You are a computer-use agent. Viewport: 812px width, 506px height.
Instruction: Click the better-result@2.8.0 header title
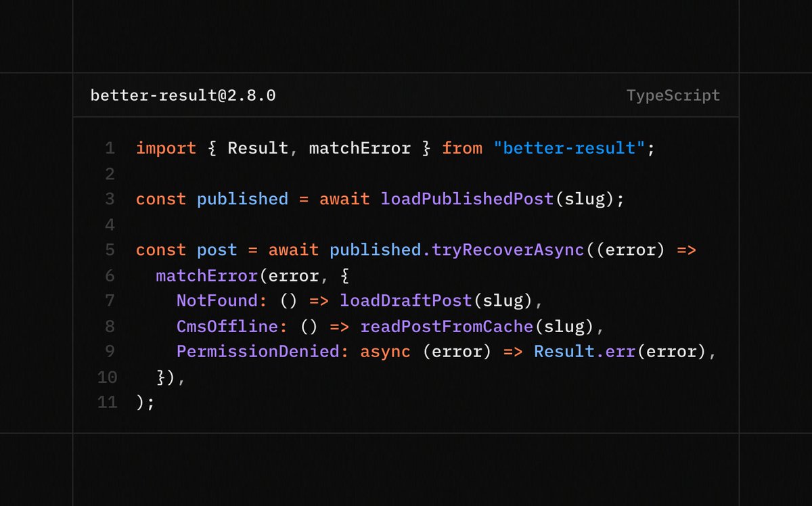tap(183, 95)
